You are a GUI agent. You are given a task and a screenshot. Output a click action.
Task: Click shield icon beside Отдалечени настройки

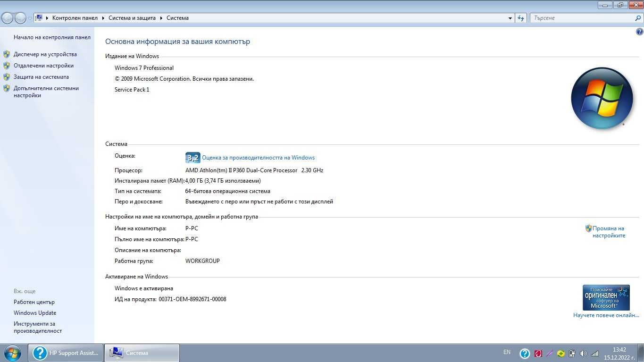coord(7,66)
